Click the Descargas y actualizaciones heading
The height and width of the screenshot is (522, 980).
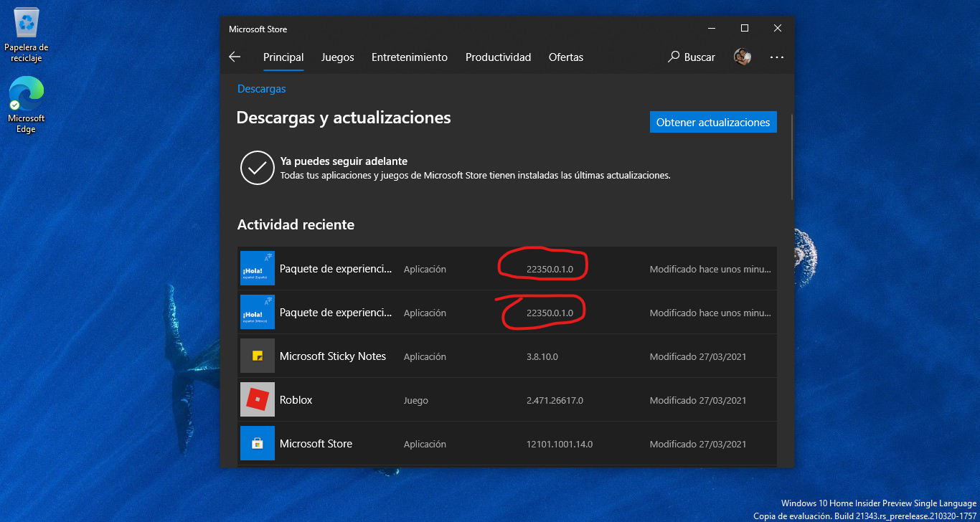[x=344, y=118]
